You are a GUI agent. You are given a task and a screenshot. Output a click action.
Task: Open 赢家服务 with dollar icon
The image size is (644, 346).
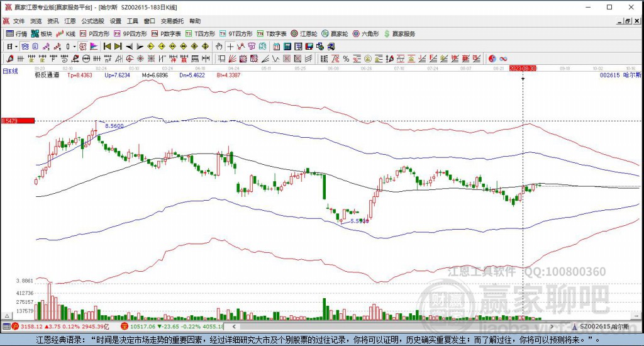coord(399,34)
